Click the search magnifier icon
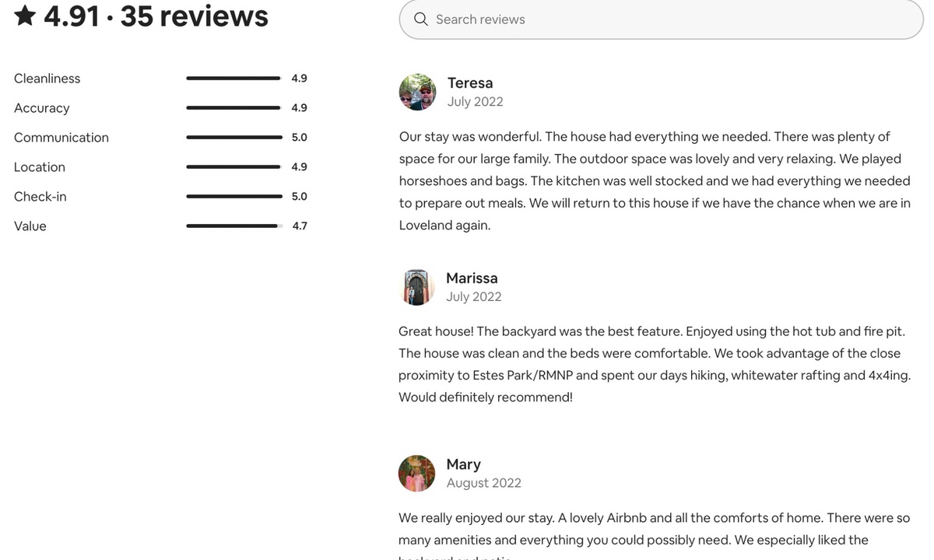 [x=421, y=19]
